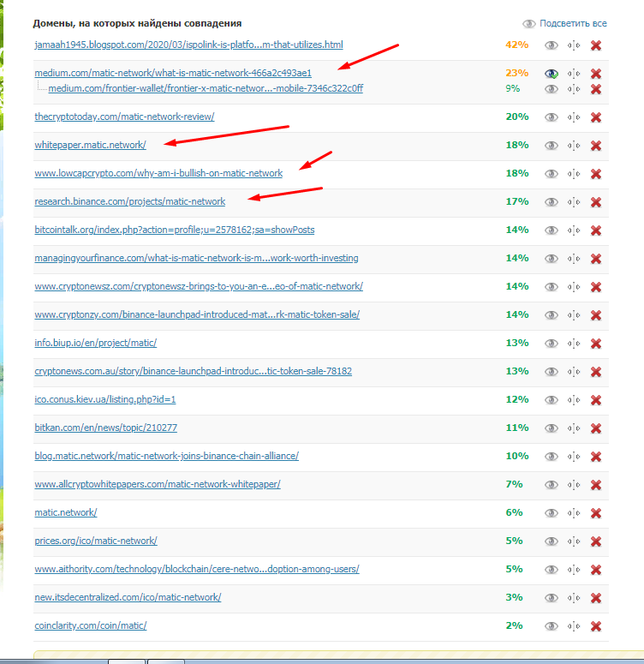Image resolution: width=644 pixels, height=664 pixels.
Task: Remove medium.com/frontier-wallet row with red X
Action: tap(596, 89)
